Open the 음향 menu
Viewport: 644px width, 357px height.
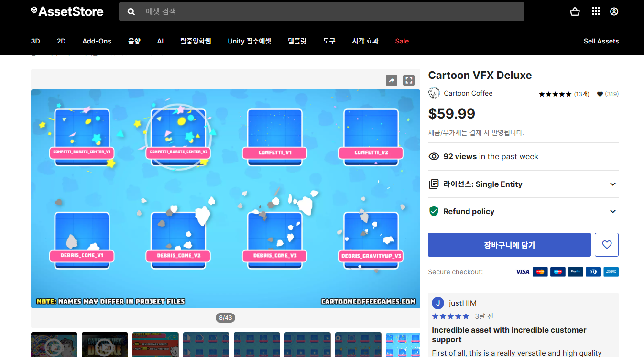click(x=134, y=41)
